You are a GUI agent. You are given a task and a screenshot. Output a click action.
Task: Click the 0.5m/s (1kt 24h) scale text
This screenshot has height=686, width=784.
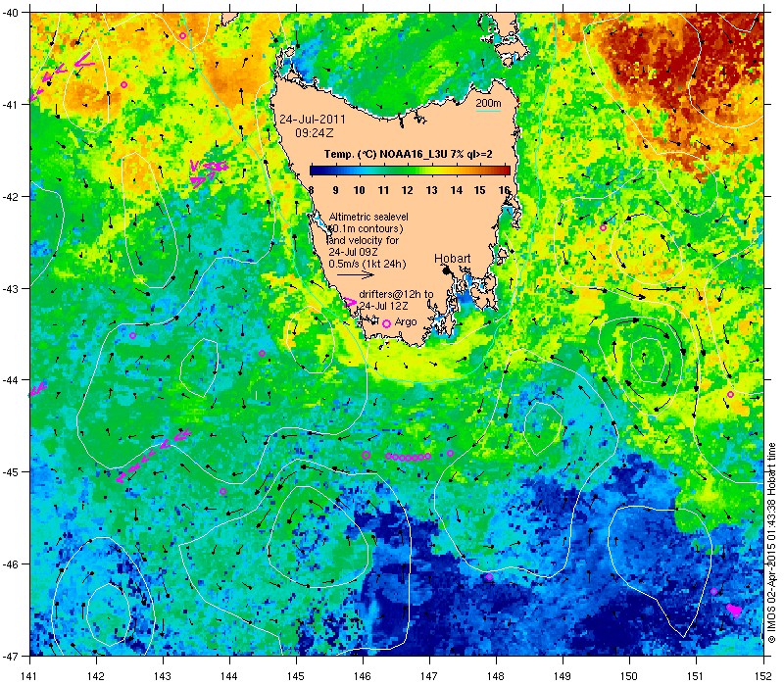tap(367, 264)
